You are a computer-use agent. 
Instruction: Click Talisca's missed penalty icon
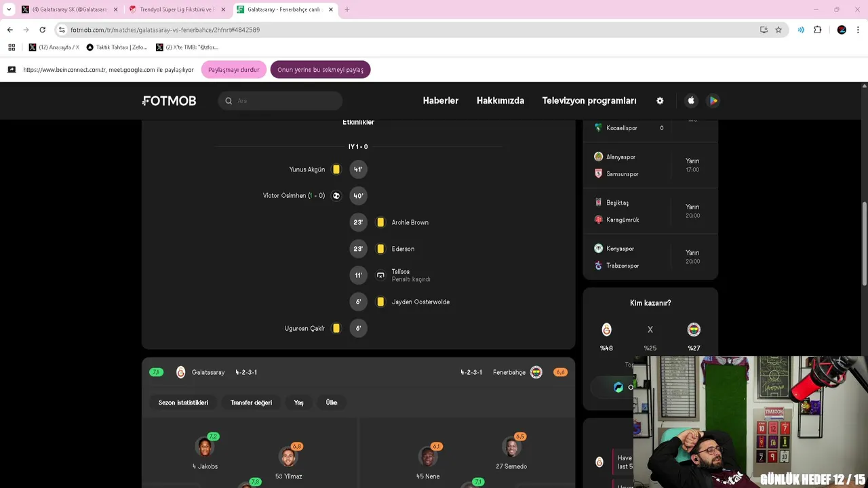380,275
